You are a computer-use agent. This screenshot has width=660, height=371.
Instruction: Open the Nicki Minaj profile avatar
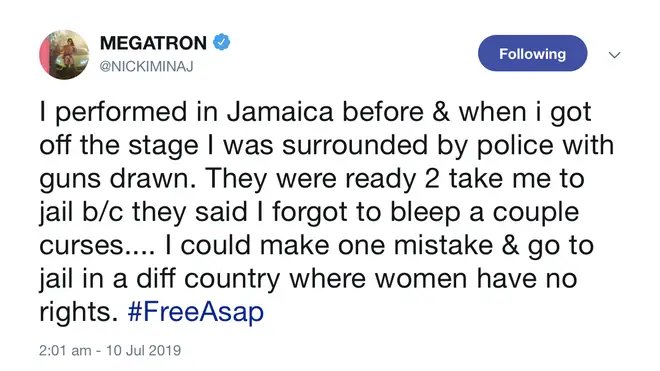[x=64, y=54]
